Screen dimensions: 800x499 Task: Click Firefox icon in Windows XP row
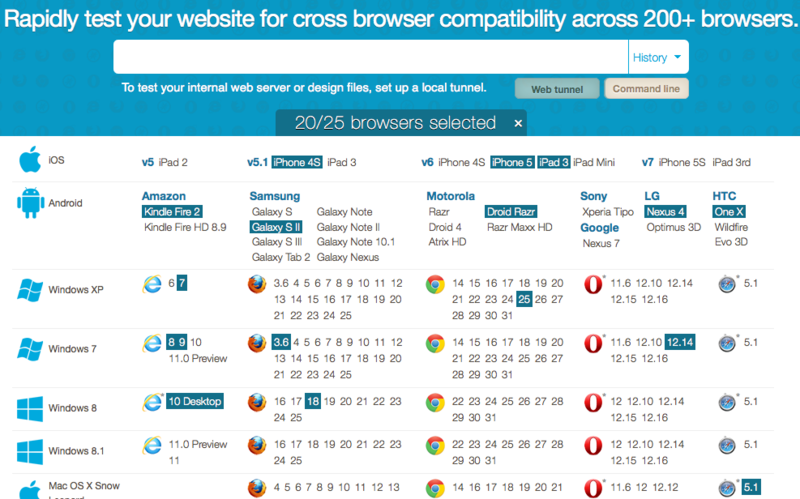[257, 284]
